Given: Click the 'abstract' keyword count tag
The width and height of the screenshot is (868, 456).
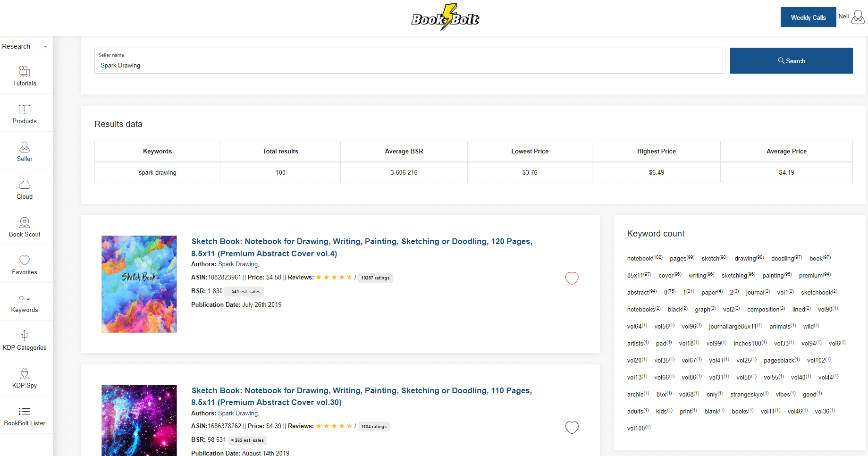Looking at the screenshot, I should pos(642,292).
